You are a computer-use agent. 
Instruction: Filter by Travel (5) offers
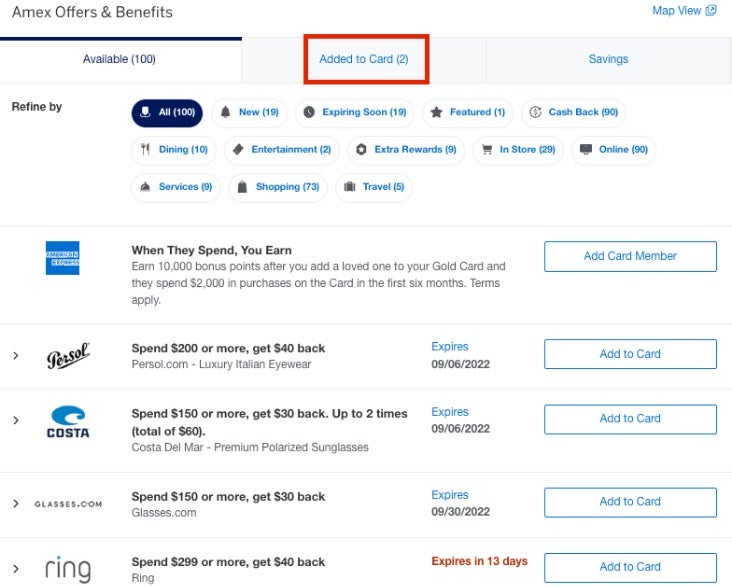coord(374,187)
